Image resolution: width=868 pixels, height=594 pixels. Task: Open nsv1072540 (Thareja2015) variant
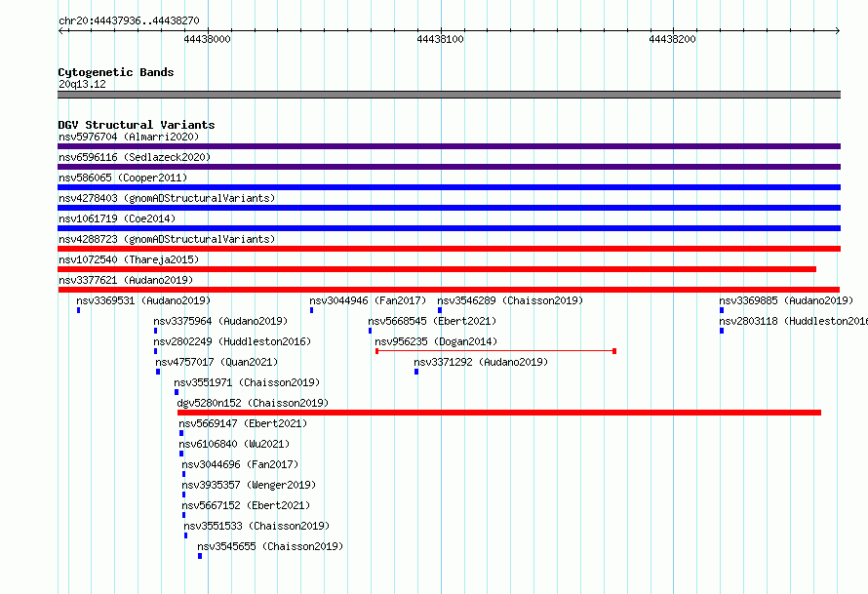129,259
